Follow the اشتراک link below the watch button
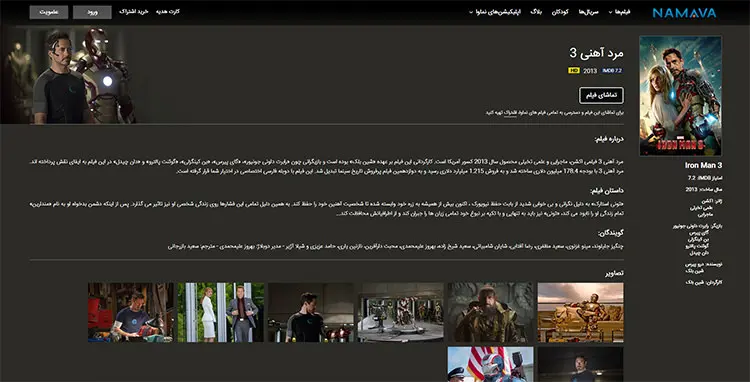Viewport: 750px width, 382px height. 511,113
